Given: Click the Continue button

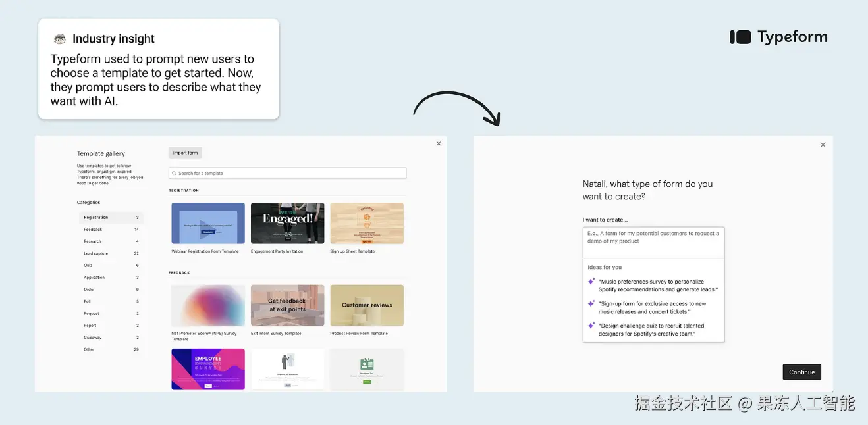Looking at the screenshot, I should (801, 372).
